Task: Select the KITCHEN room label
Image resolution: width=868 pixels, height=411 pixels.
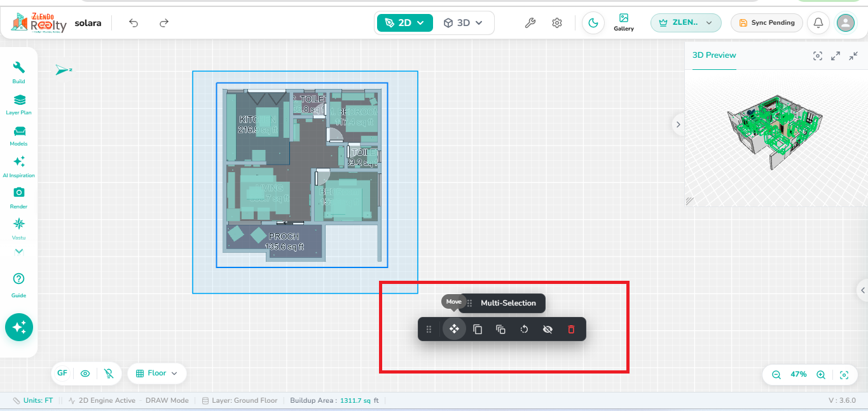Action: pyautogui.click(x=258, y=119)
